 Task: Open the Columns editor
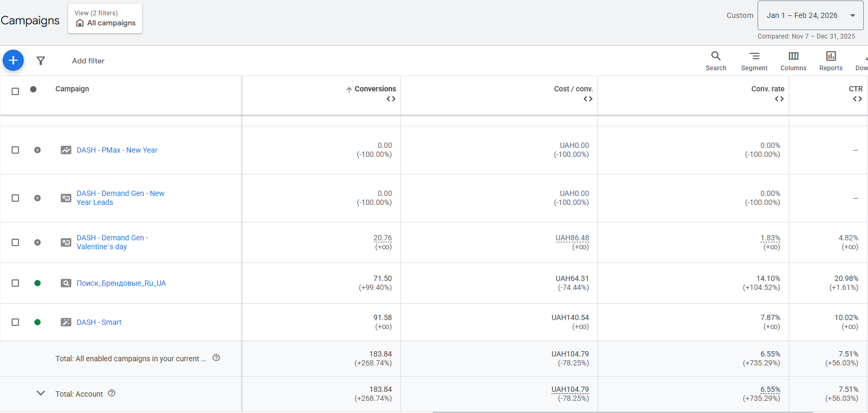[793, 61]
